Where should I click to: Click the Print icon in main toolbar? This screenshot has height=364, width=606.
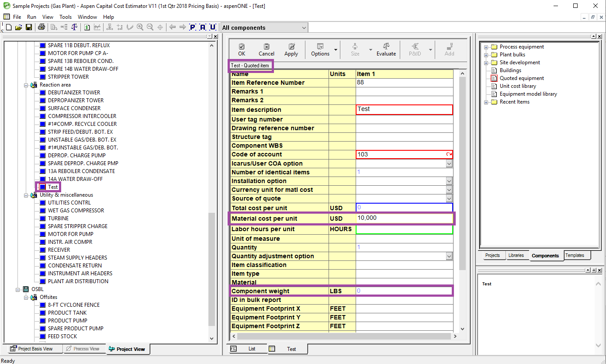point(41,28)
